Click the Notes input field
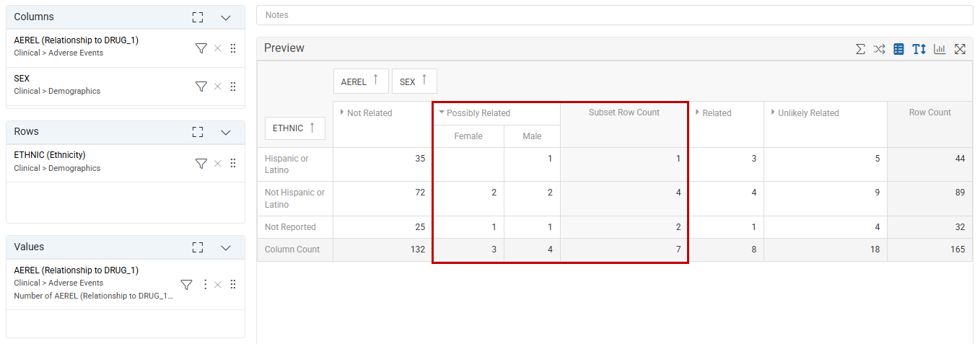The width and height of the screenshot is (980, 344). tap(614, 15)
